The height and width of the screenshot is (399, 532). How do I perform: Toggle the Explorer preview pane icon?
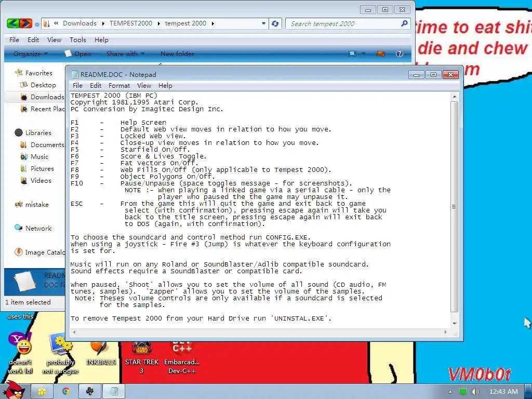(381, 54)
